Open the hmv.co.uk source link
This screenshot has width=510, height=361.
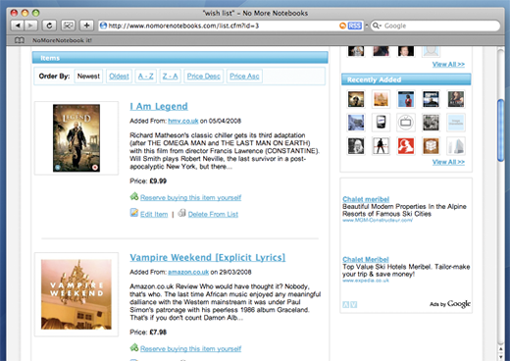point(183,121)
